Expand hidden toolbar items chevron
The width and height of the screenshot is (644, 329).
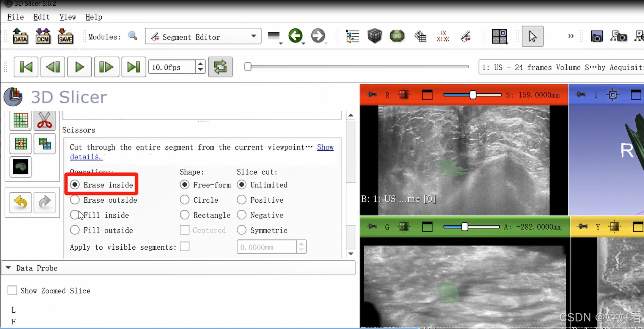tap(571, 36)
